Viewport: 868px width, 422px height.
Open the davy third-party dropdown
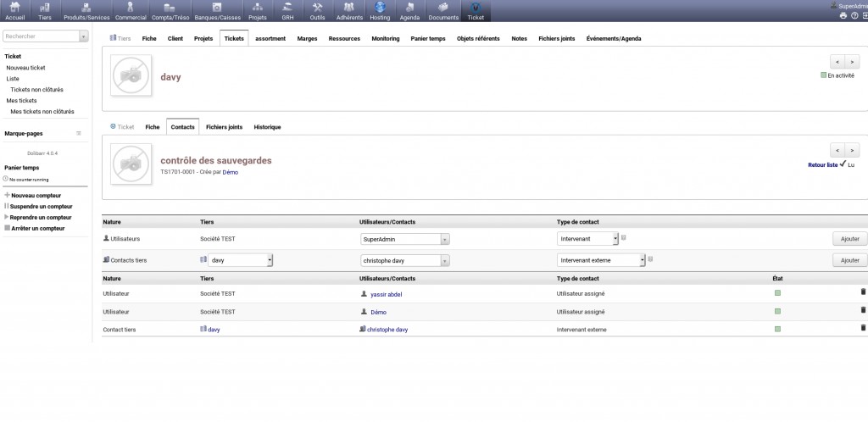tap(241, 260)
